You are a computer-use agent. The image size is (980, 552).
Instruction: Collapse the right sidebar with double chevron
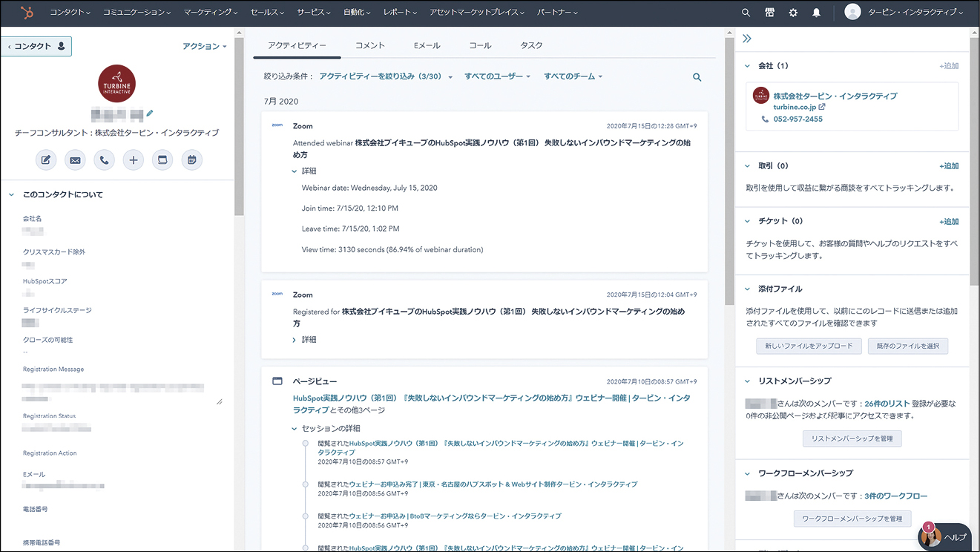pos(747,39)
